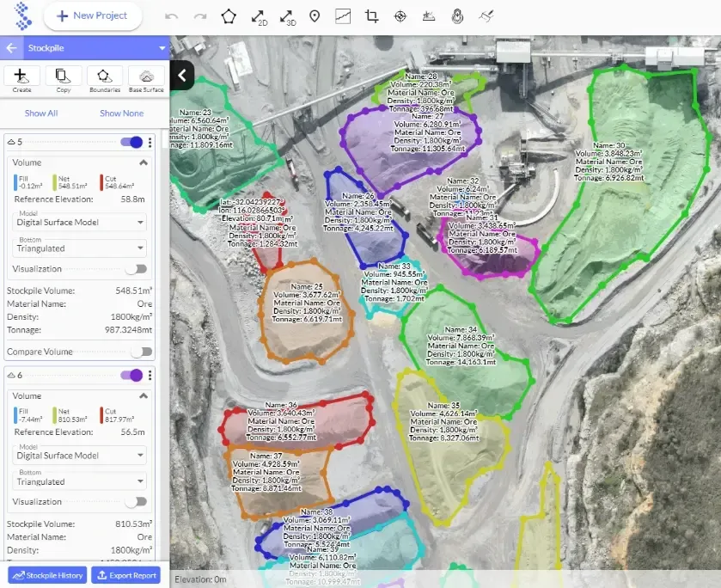Choose the 2D distance measurement tool
Image resolution: width=721 pixels, height=588 pixels.
259,17
